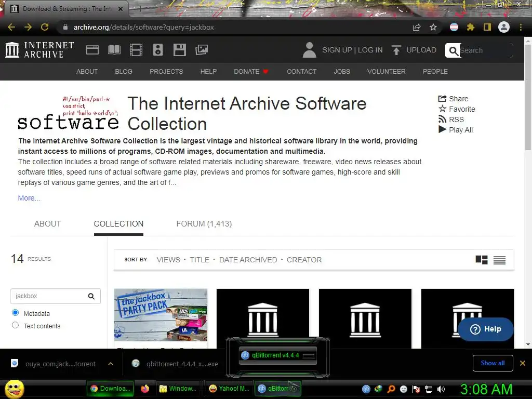The height and width of the screenshot is (399, 532).
Task: Click the Firefox icon in the taskbar
Action: coord(145,389)
